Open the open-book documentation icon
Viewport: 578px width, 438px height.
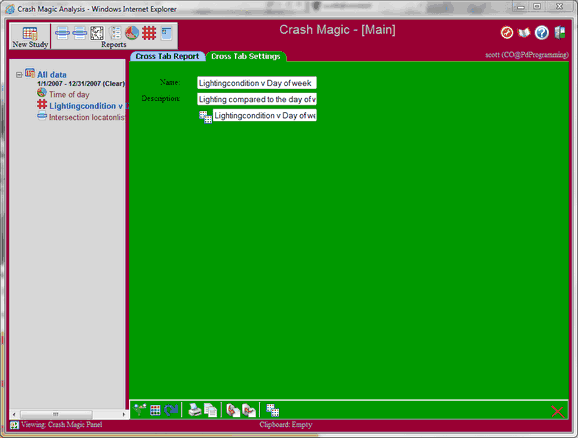point(524,33)
